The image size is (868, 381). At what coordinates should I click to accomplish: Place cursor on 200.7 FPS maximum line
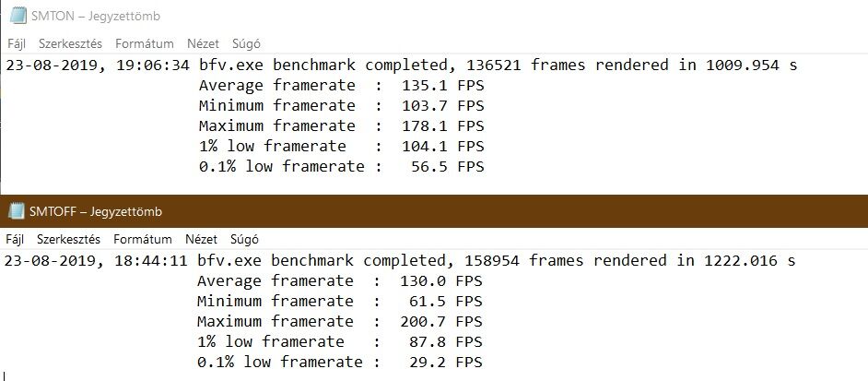pyautogui.click(x=340, y=322)
